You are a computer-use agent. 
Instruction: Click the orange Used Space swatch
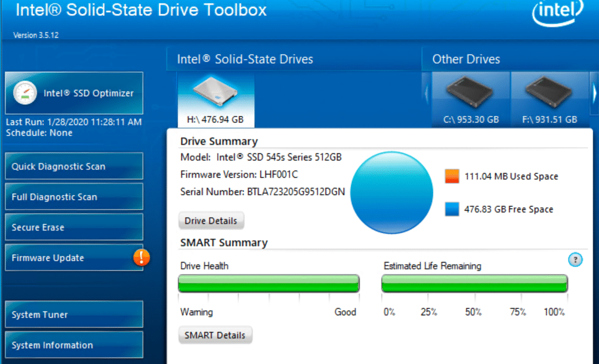452,176
